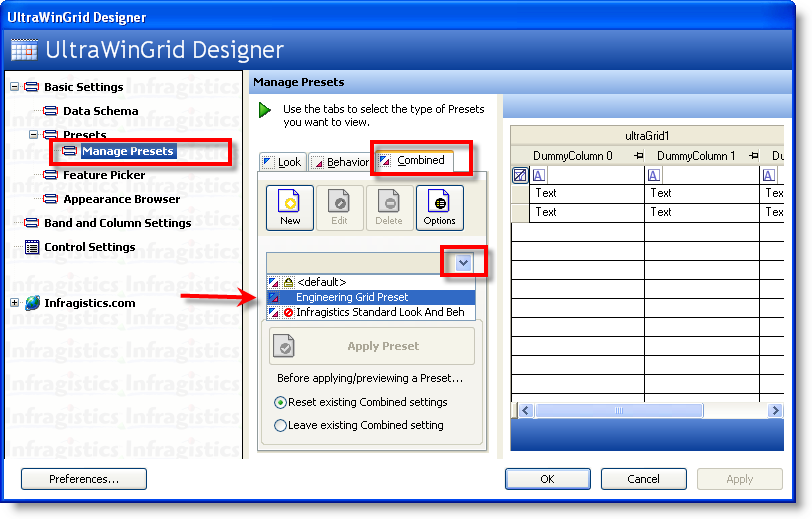
Task: Select Leave existing Combined setting radio
Action: pos(280,425)
